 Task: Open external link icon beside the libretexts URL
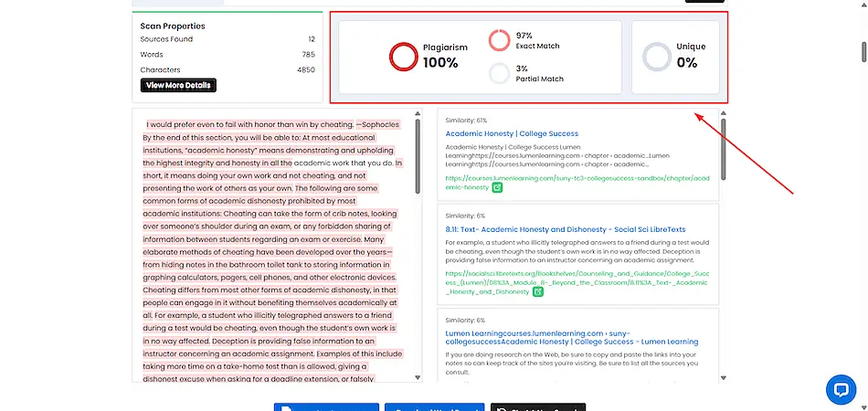point(537,291)
